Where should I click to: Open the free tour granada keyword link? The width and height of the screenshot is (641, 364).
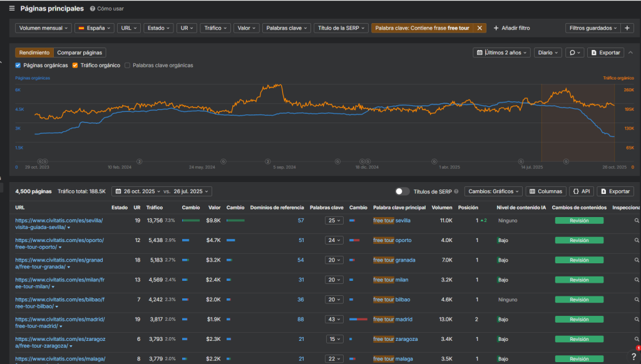tap(395, 260)
